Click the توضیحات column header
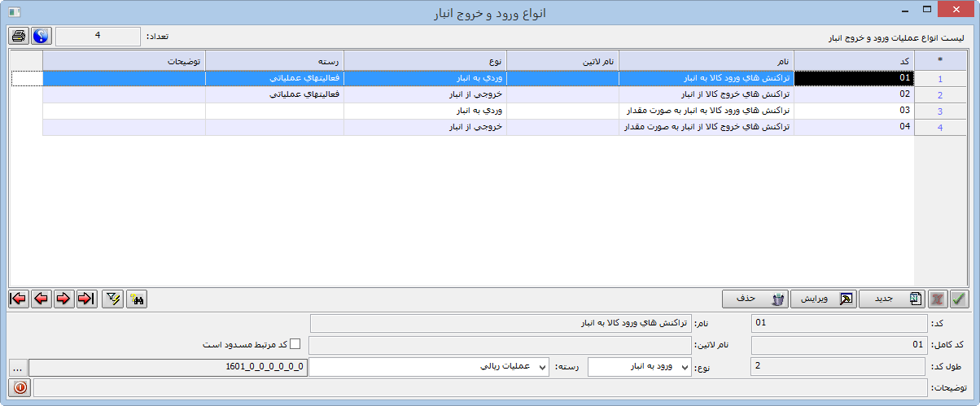 pos(124,60)
